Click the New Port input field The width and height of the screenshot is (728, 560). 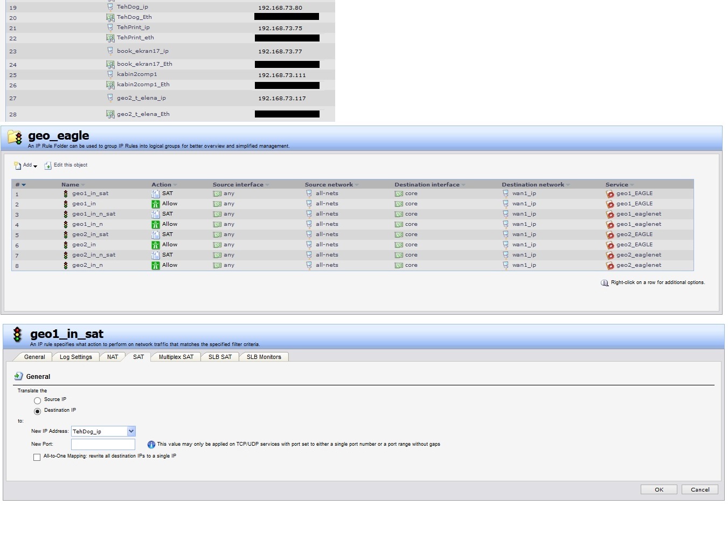point(103,444)
